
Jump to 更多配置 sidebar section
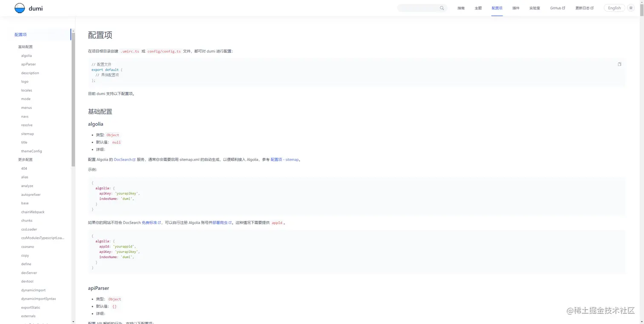[25, 160]
